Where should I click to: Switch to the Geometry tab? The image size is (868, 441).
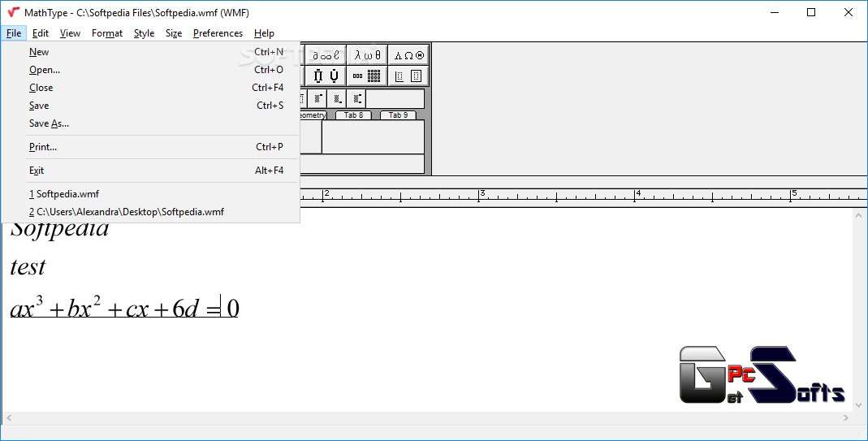pyautogui.click(x=313, y=115)
